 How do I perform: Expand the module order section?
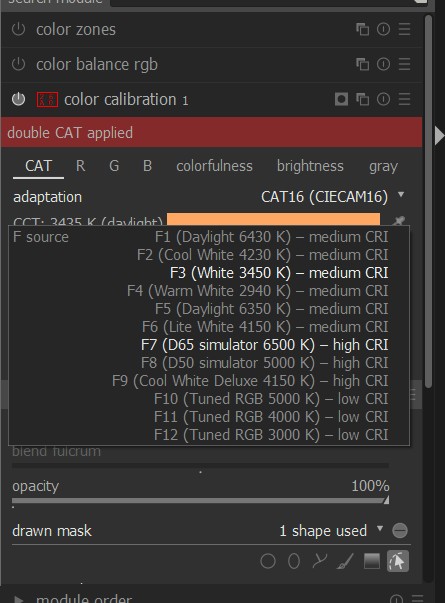tap(18, 599)
